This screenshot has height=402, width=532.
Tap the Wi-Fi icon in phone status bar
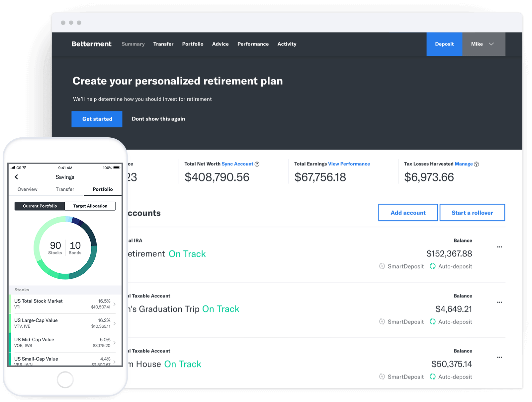(24, 167)
